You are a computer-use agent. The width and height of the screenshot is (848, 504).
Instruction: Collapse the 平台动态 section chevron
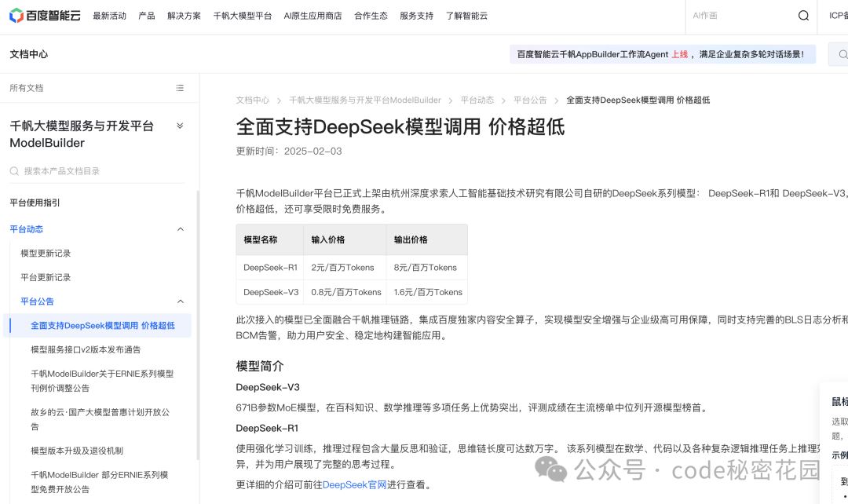[x=181, y=229]
